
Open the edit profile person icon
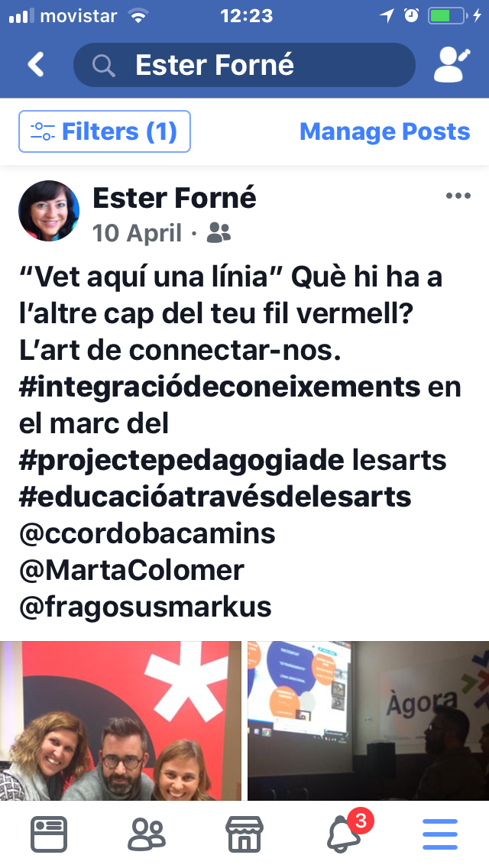[452, 65]
